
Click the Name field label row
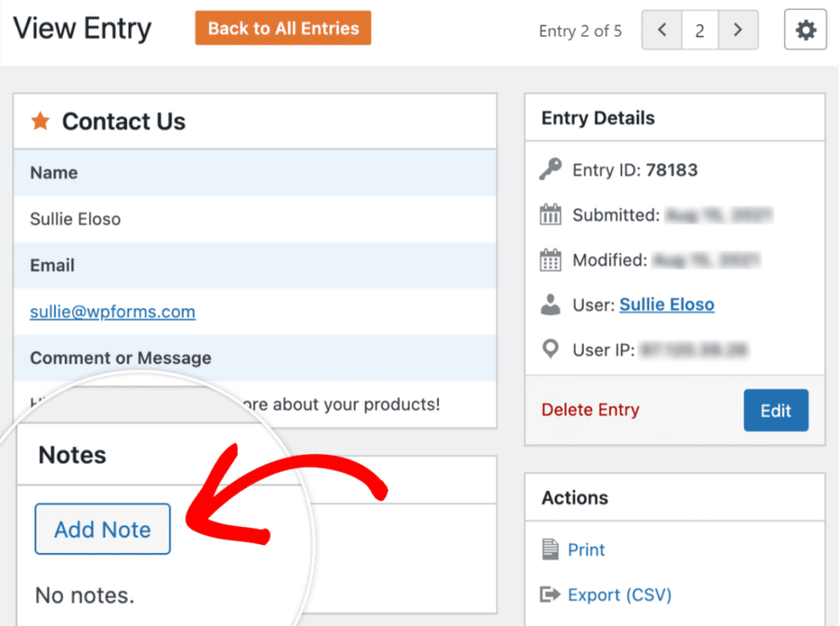[x=255, y=172]
